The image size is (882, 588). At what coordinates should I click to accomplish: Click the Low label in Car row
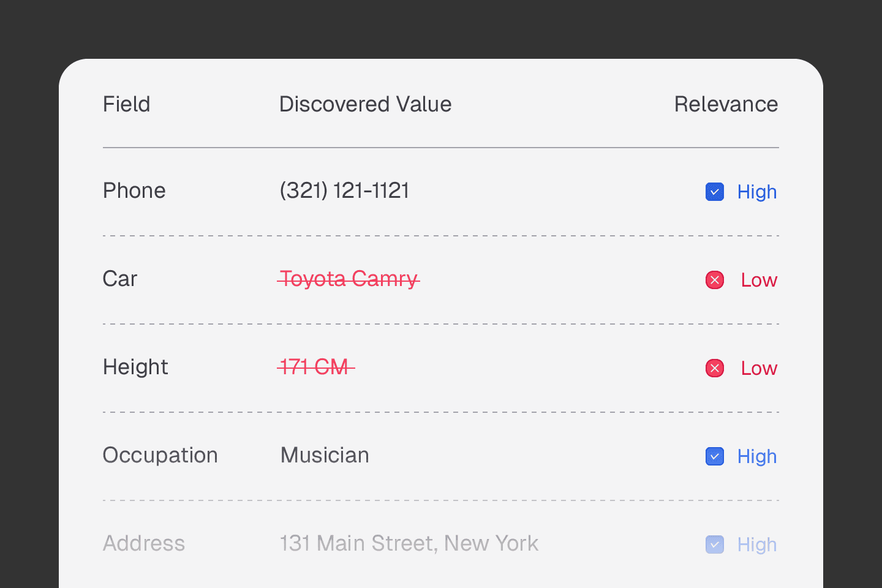[x=758, y=280]
